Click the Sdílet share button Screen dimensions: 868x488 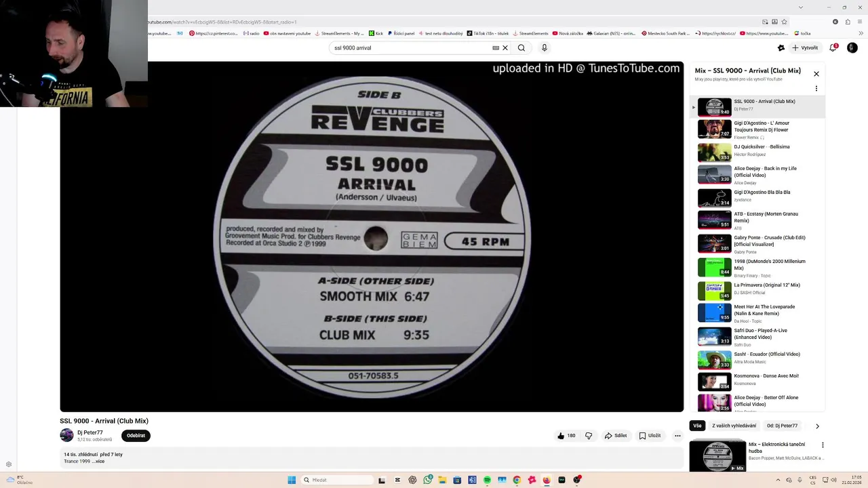pos(616,436)
